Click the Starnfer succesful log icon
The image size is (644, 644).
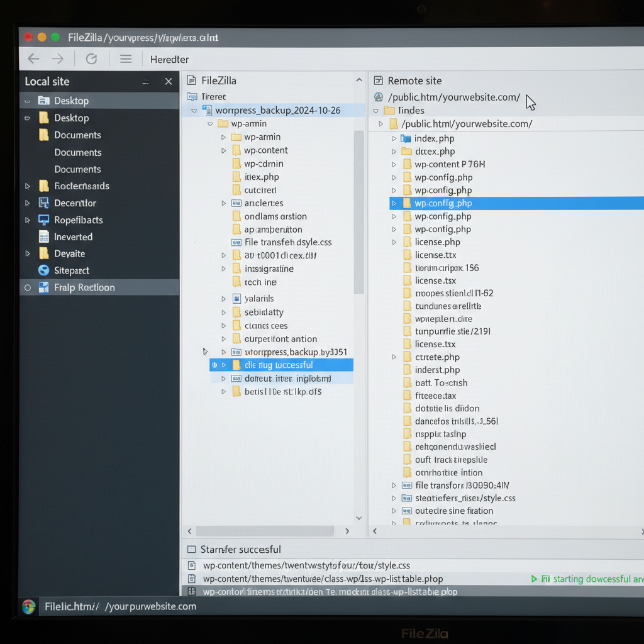pyautogui.click(x=191, y=550)
